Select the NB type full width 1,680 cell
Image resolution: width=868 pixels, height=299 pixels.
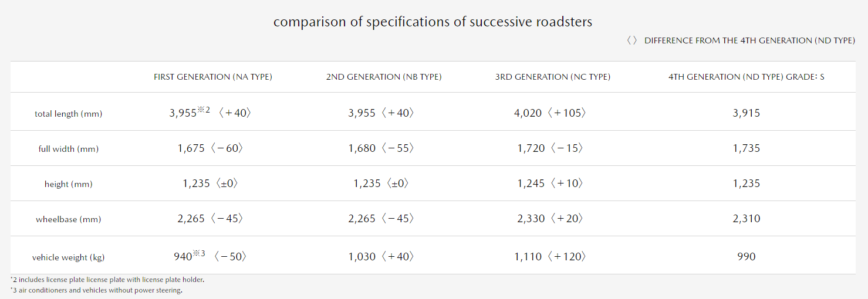(x=362, y=148)
